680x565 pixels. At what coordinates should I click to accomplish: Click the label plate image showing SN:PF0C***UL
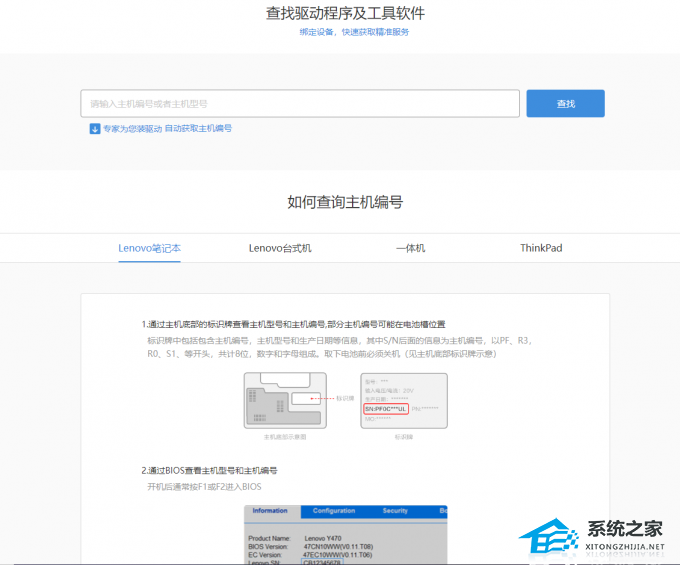(x=404, y=401)
